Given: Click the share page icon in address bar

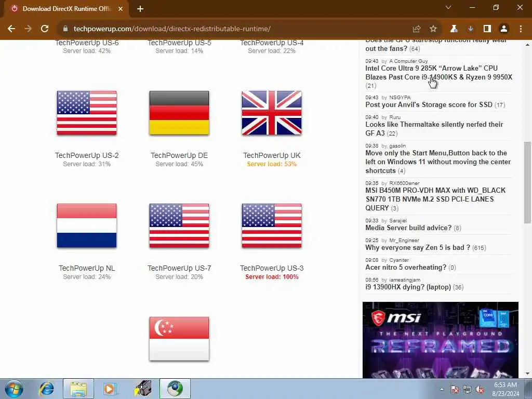Looking at the screenshot, I should [417, 29].
